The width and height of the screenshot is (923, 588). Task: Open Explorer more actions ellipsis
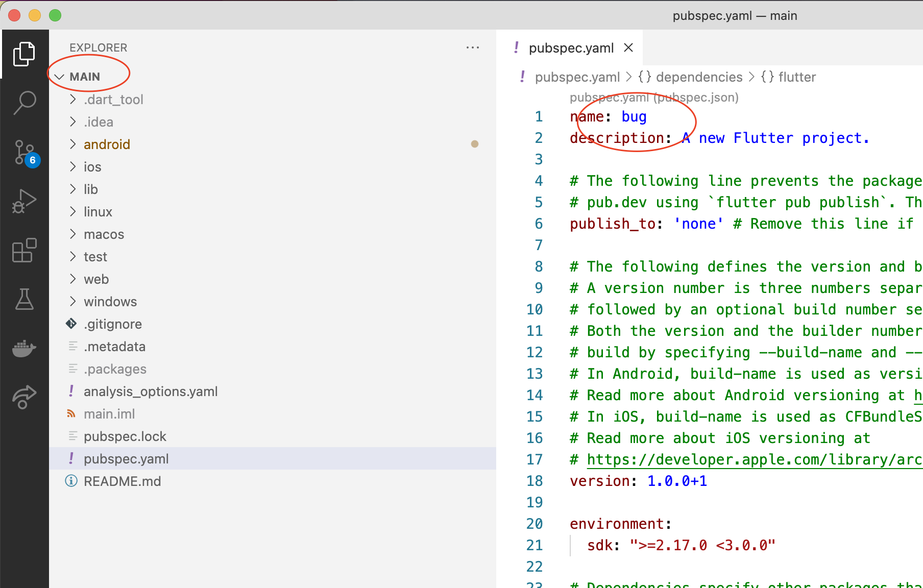click(x=473, y=47)
